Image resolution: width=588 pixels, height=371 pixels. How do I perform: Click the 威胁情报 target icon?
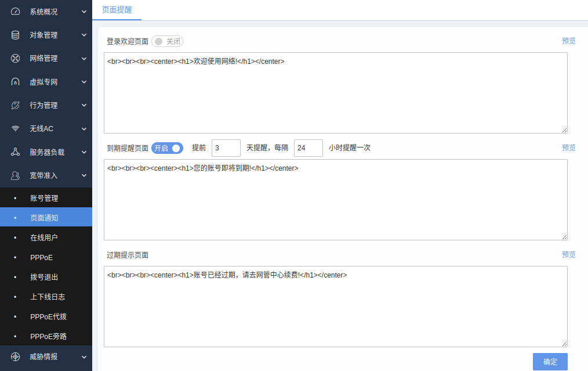[16, 356]
